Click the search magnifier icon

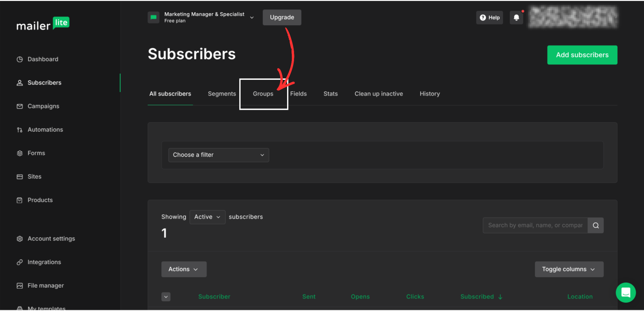(595, 225)
